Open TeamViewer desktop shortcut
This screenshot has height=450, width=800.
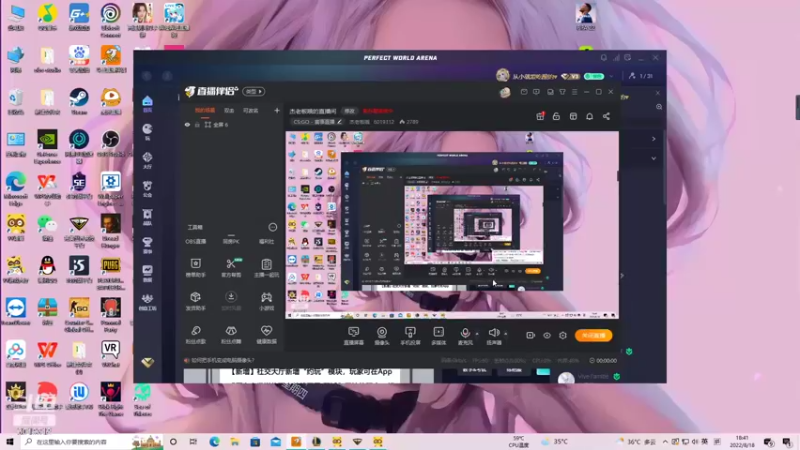[16, 312]
